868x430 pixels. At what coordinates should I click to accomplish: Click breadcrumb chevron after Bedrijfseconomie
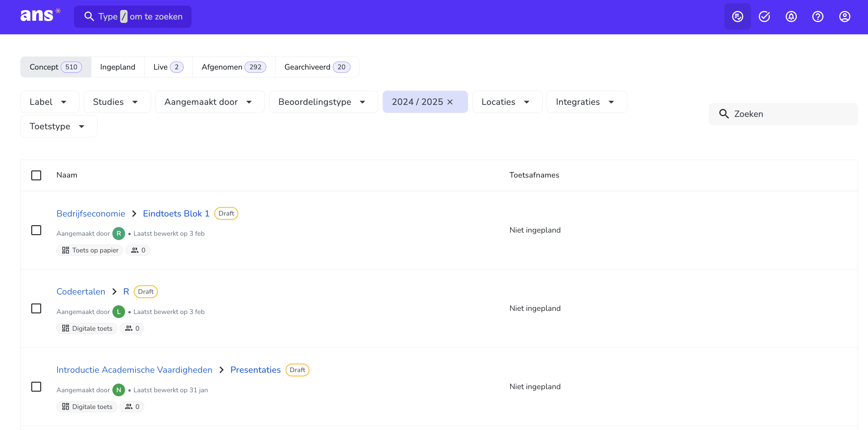click(134, 213)
